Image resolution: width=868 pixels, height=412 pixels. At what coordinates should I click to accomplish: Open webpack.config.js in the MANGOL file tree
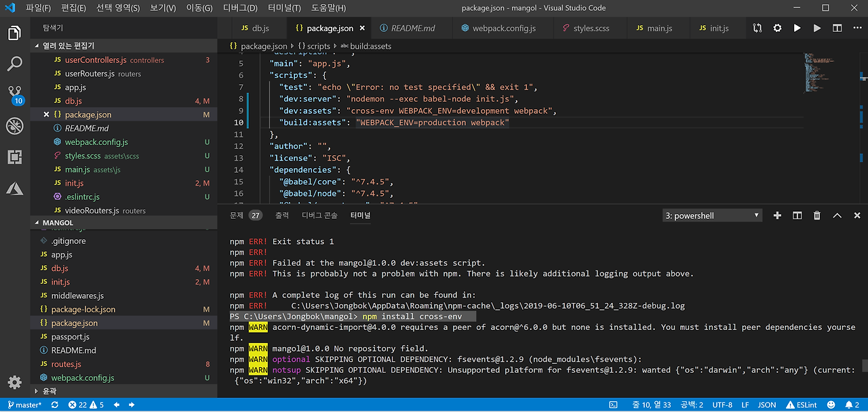(x=82, y=377)
